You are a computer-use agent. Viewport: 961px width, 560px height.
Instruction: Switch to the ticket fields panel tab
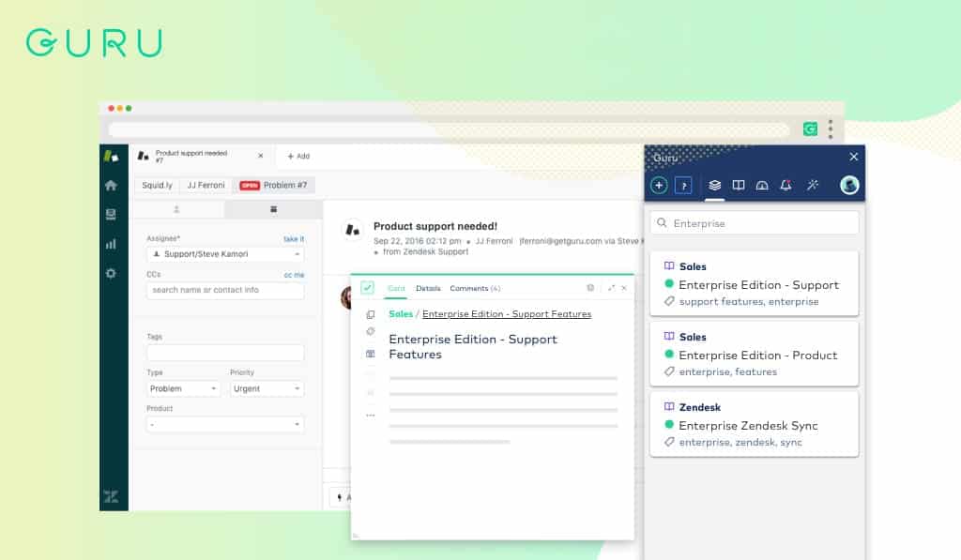point(273,209)
